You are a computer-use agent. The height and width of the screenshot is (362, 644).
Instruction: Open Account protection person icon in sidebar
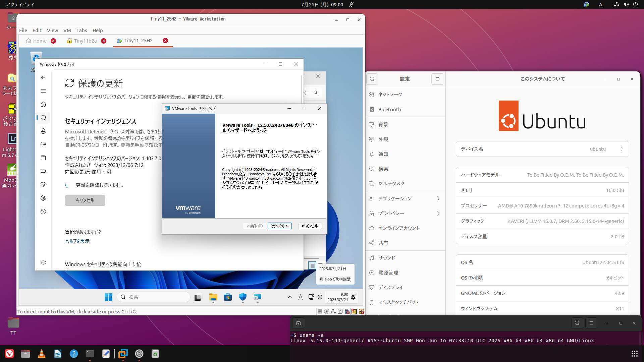click(43, 131)
